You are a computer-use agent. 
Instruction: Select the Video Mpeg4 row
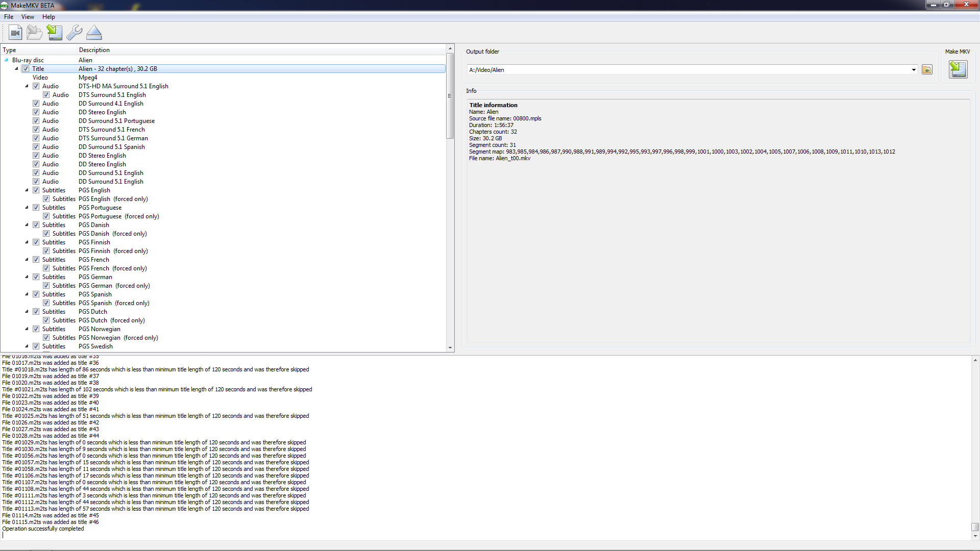click(x=223, y=78)
